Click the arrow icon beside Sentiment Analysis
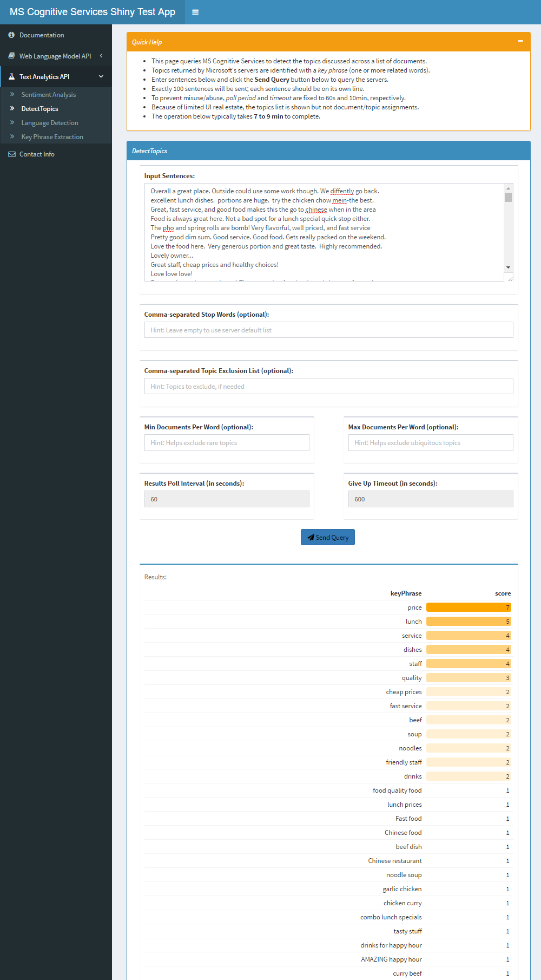Viewport: 541px width, 980px height. point(12,94)
